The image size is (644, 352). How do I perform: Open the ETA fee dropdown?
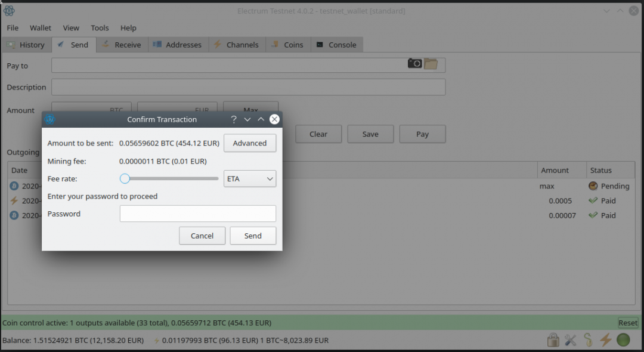click(250, 178)
